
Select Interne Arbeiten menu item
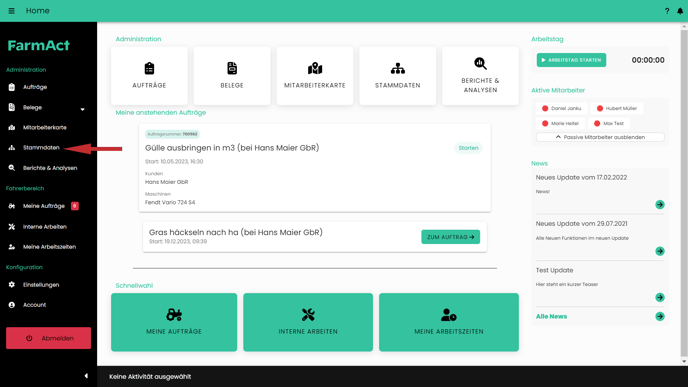(45, 226)
